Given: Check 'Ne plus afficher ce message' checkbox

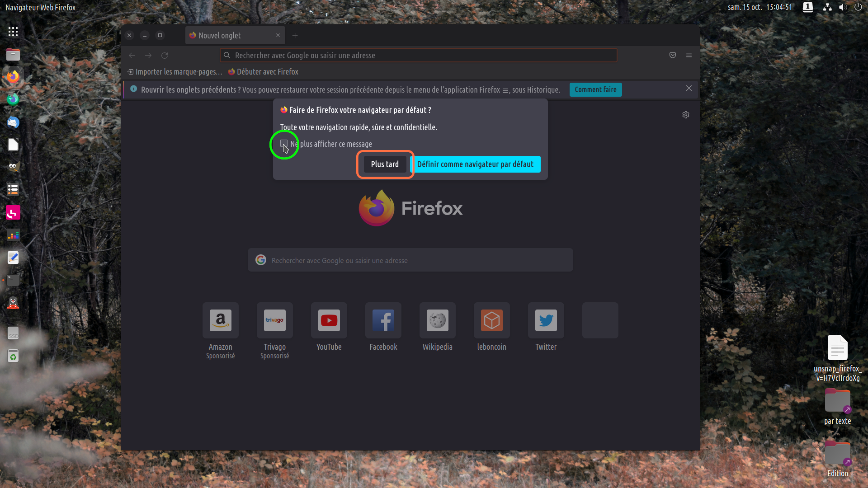Looking at the screenshot, I should pos(284,144).
